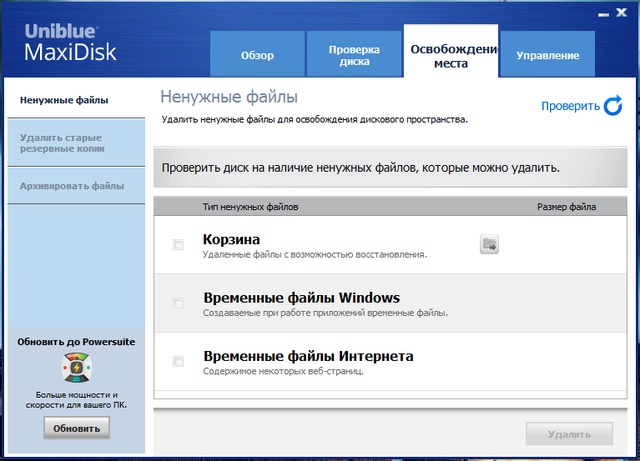Screen dimensions: 640x461
Task: Go to the Управление tab
Action: click(x=547, y=55)
